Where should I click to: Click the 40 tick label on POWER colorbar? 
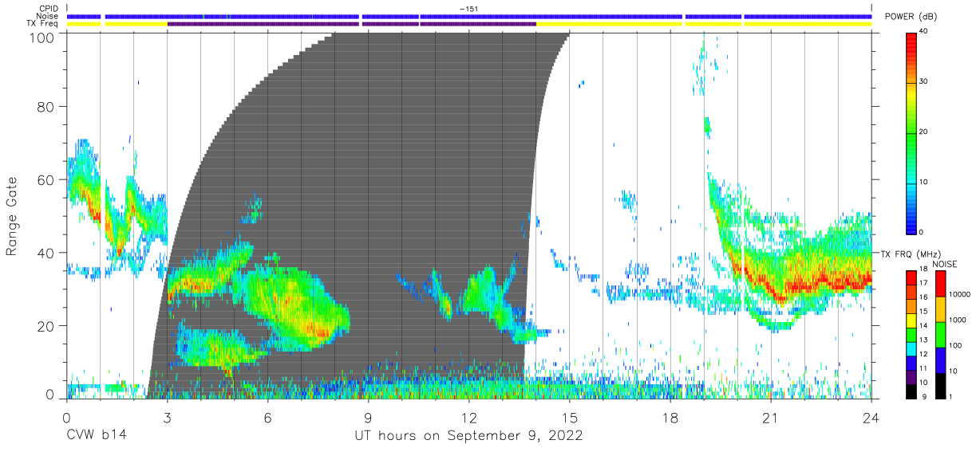point(925,32)
